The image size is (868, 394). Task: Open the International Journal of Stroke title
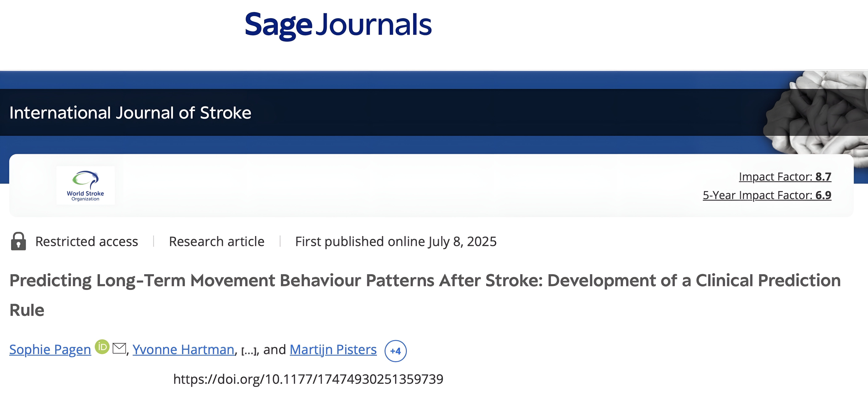(130, 113)
